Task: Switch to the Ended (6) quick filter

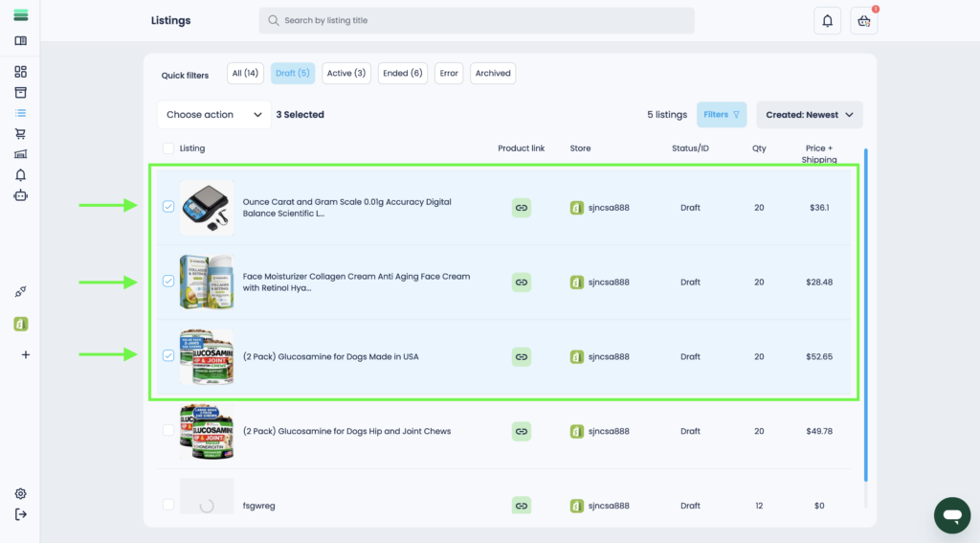Action: pos(402,74)
